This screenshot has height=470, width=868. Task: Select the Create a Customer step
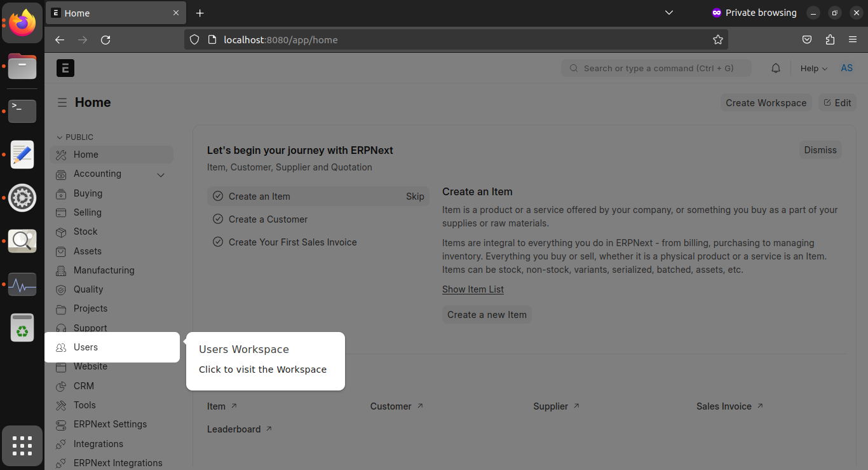268,219
